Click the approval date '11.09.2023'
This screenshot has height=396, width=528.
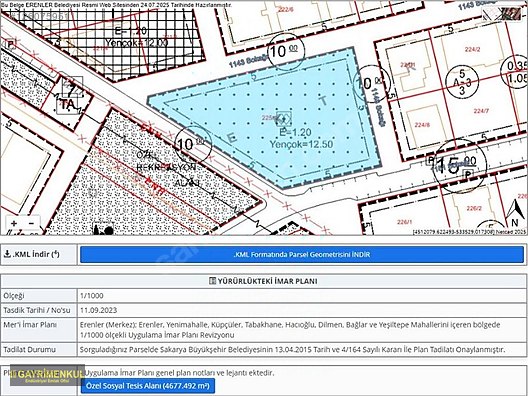pyautogui.click(x=98, y=310)
